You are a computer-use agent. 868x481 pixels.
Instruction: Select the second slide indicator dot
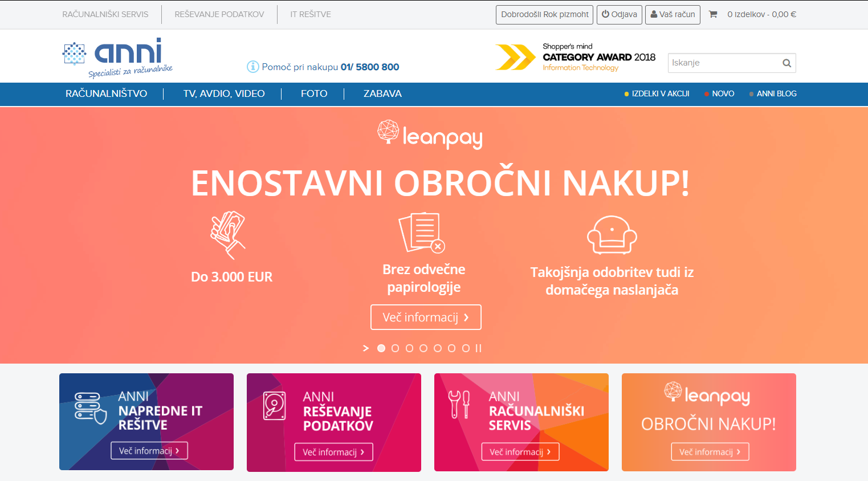coord(395,348)
